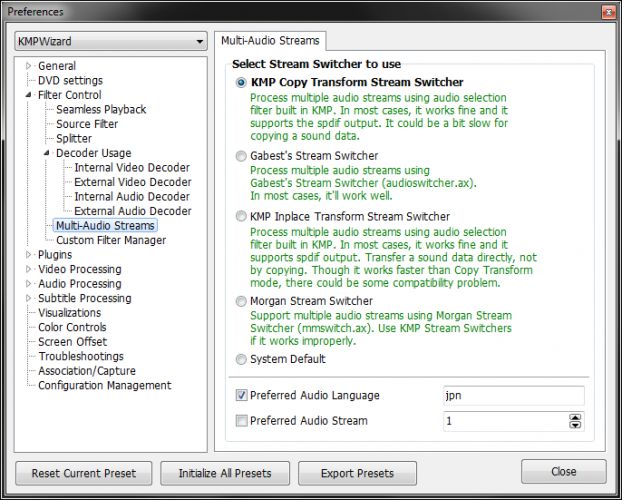Enable Preferred Audio Stream checkbox

(242, 420)
